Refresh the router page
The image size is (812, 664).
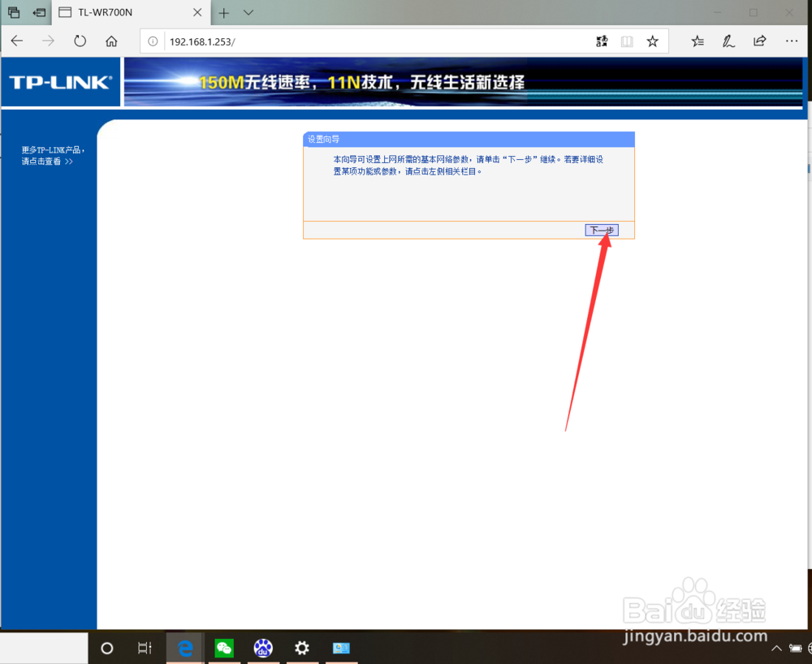pos(80,41)
